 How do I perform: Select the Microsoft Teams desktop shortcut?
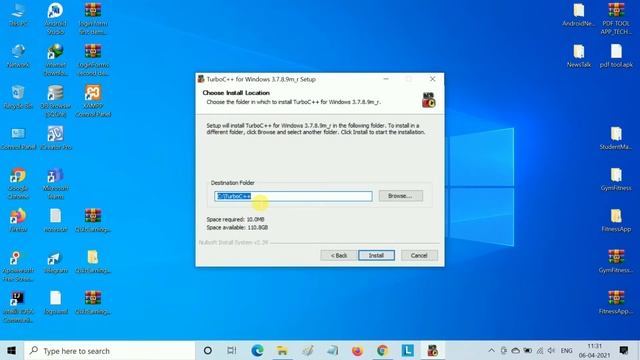click(x=56, y=184)
